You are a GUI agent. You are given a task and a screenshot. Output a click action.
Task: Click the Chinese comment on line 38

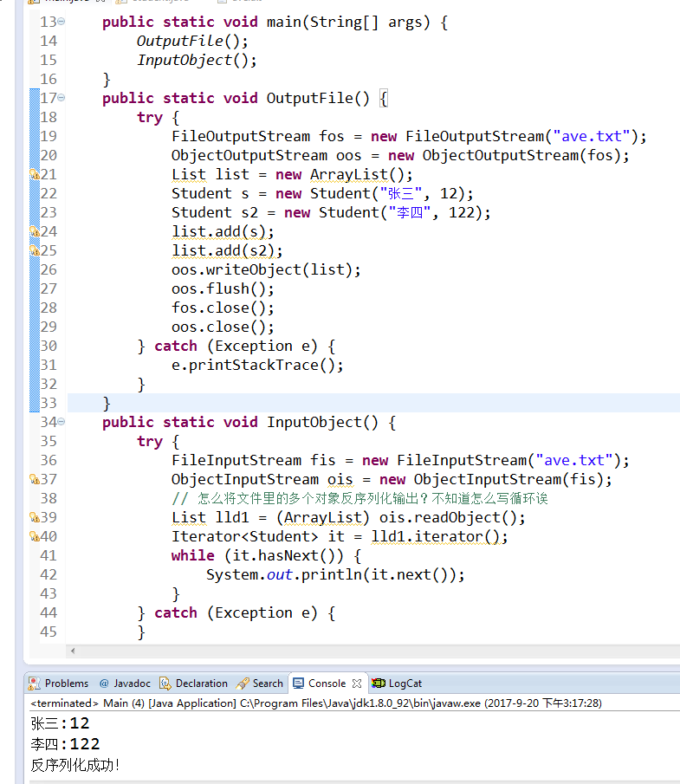[360, 498]
